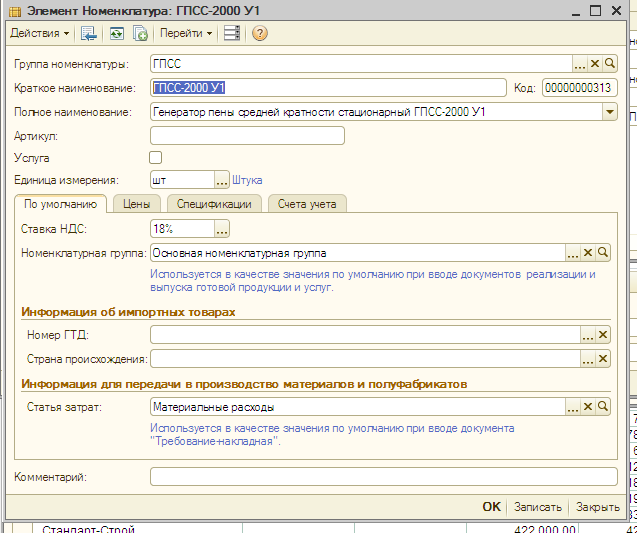Click the Закрыть button
The height and width of the screenshot is (533, 637).
(x=598, y=507)
